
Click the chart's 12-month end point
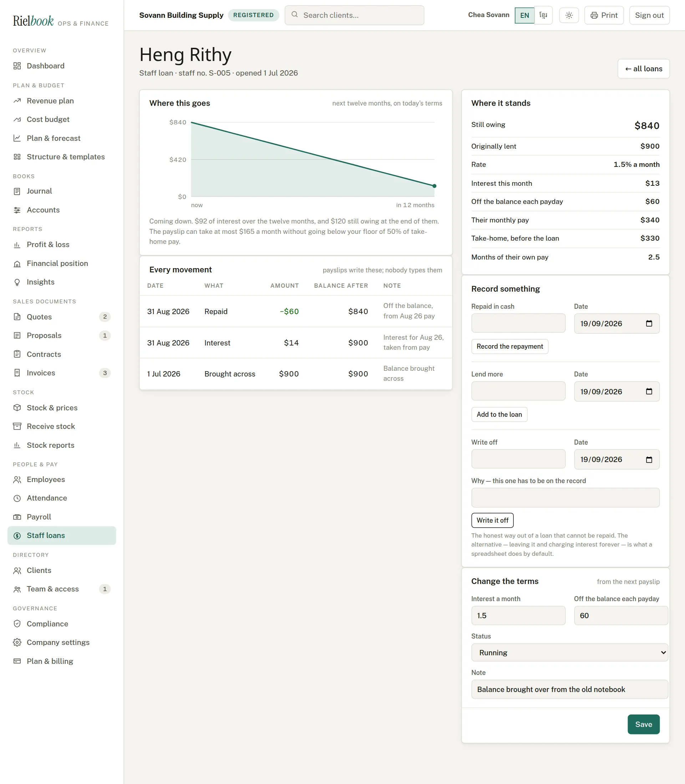(434, 186)
